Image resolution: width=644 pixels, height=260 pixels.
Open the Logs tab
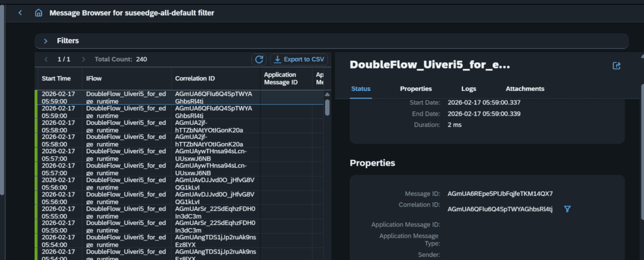pos(469,89)
